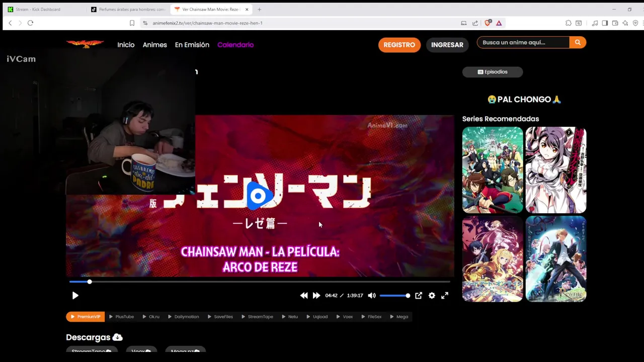Click the install/cast screen icon in address bar

464,23
